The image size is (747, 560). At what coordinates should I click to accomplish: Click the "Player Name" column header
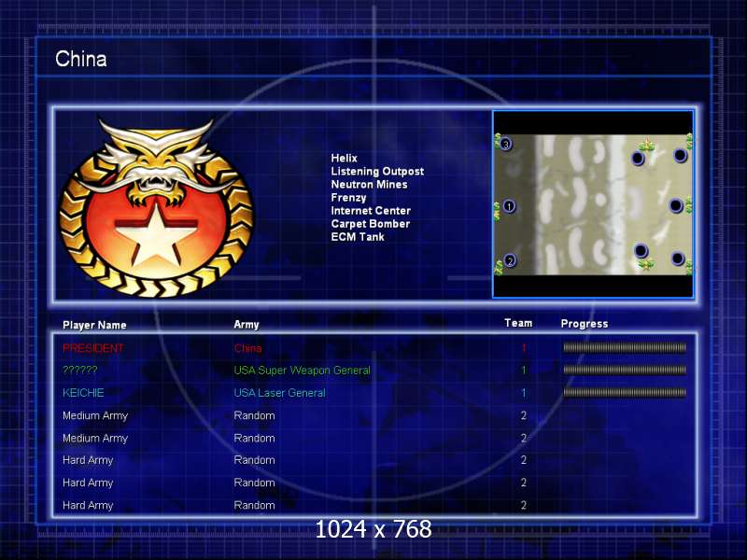tap(94, 325)
